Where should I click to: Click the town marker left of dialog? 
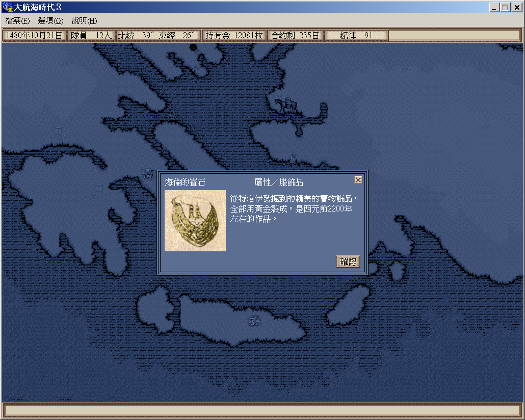[148, 174]
